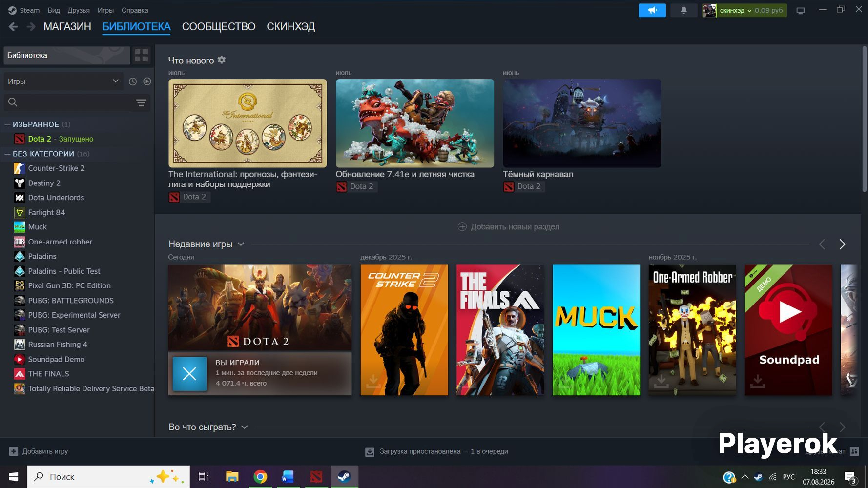The image size is (868, 488).
Task: Expand the Недавние игры shelf dropdown
Action: tap(241, 244)
